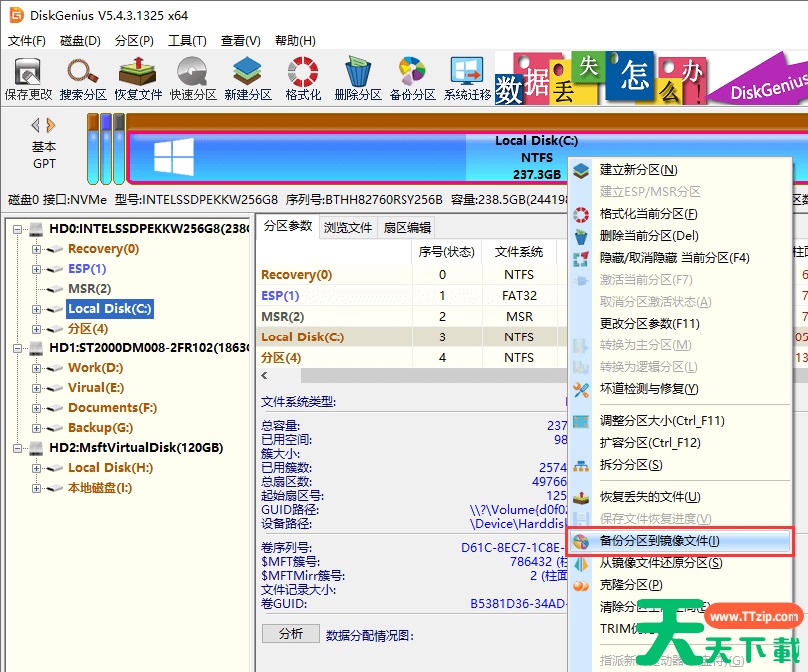Select Documents(F:) in the disk tree
Screen dimensions: 808x672
tap(112, 408)
